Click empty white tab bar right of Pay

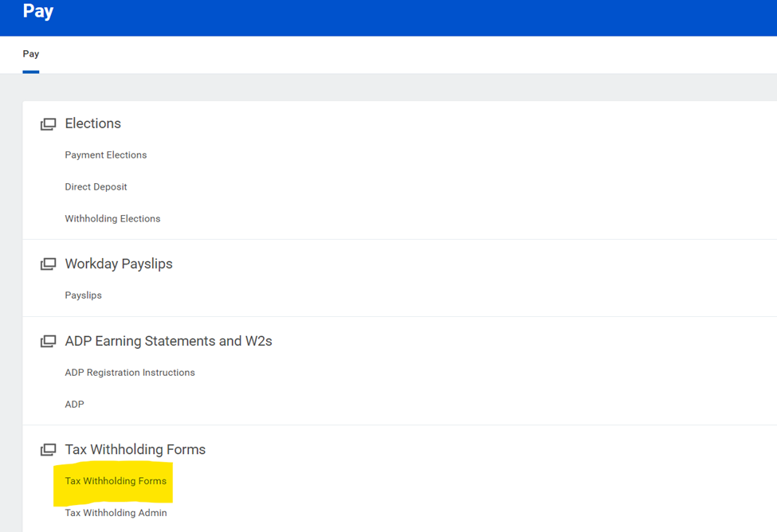pos(398,54)
